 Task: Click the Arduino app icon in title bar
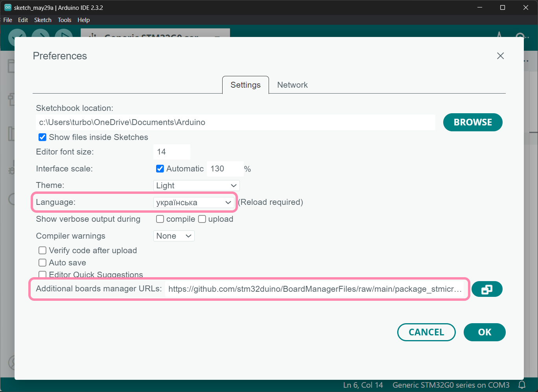coord(7,7)
